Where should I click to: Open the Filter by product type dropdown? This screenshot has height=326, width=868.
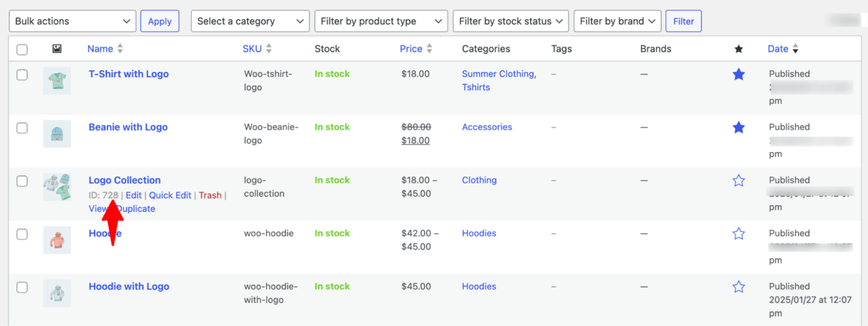(x=380, y=21)
